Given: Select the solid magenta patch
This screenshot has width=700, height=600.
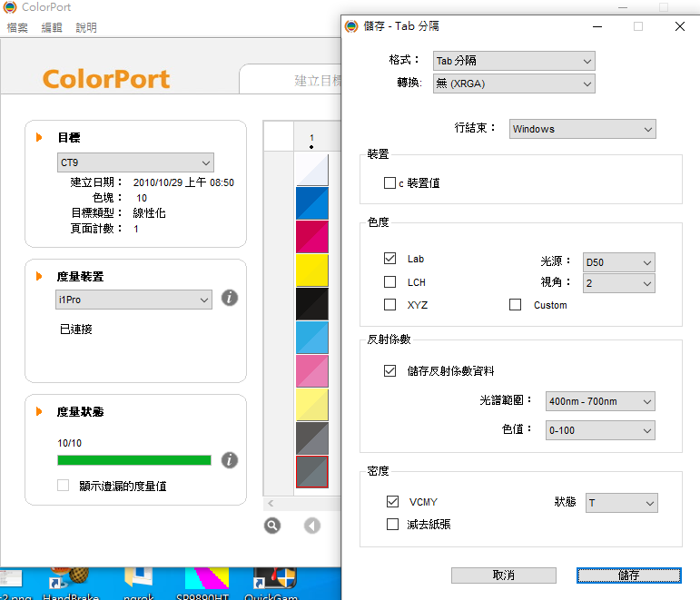Looking at the screenshot, I should point(312,237).
